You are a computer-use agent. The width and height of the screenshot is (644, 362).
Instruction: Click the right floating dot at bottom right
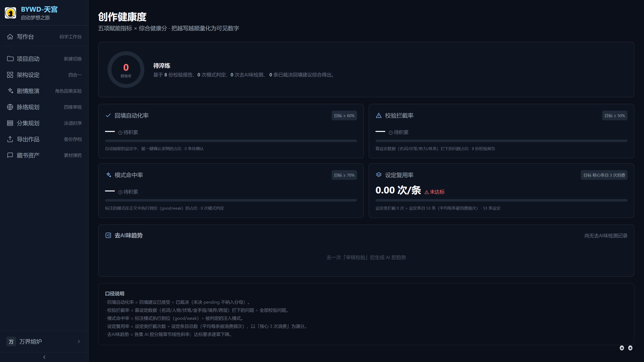(x=630, y=348)
